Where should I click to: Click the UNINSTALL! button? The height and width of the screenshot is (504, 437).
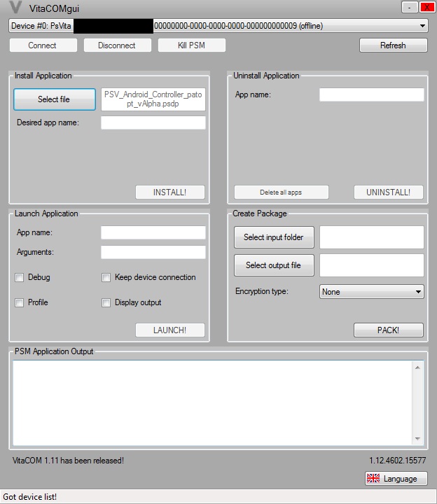389,192
